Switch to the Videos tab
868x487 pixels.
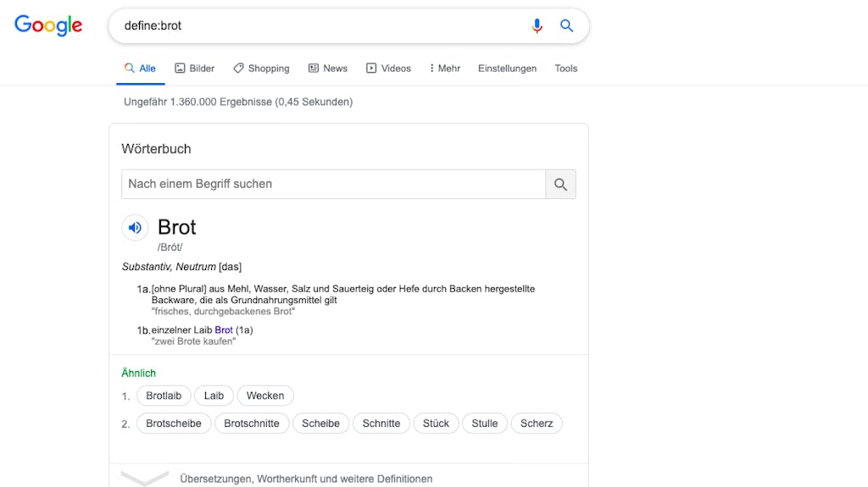388,69
